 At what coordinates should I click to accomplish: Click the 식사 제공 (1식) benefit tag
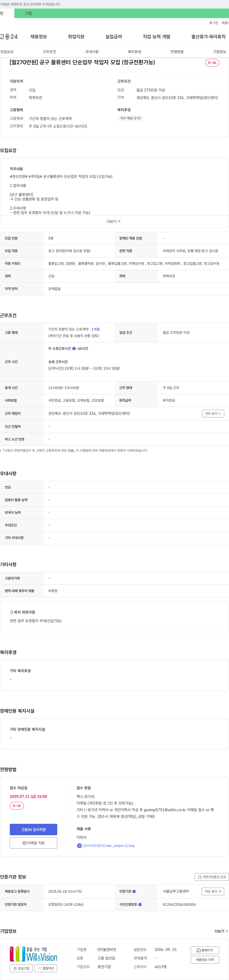(x=130, y=118)
